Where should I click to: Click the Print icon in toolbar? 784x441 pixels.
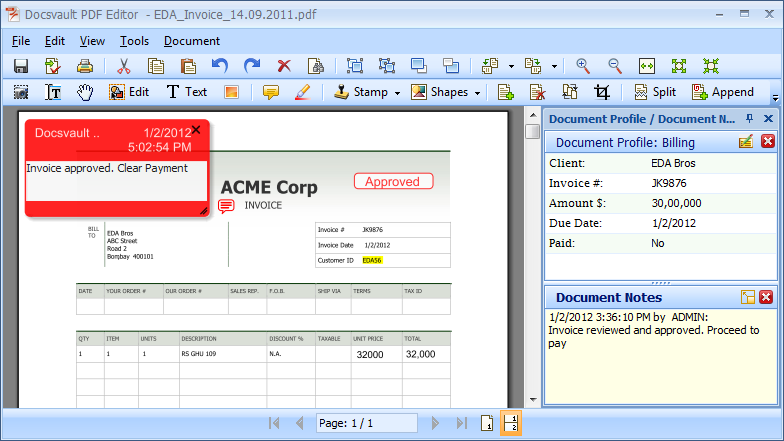84,66
